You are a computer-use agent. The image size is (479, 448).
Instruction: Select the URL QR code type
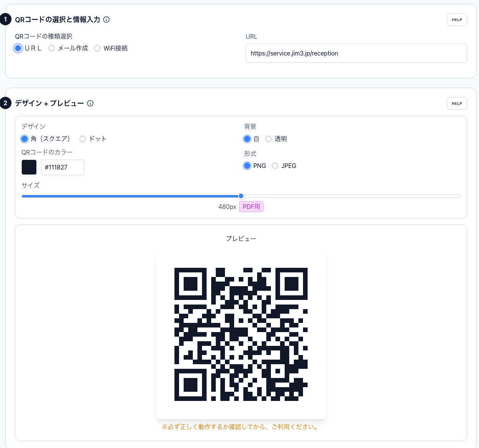18,48
